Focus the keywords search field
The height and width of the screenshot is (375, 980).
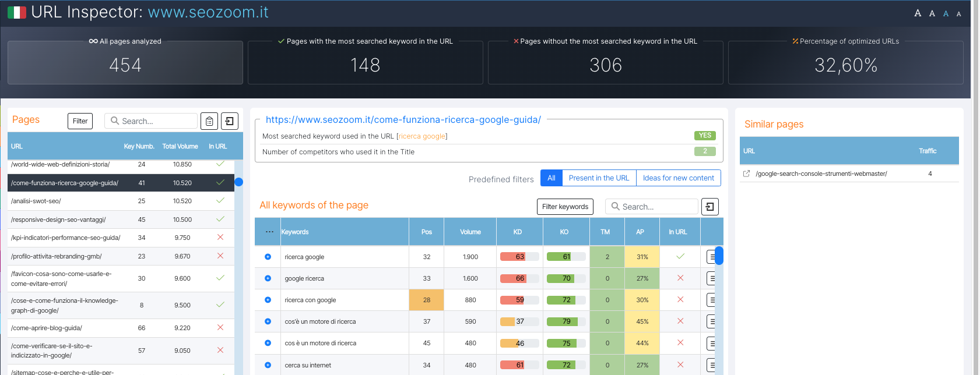(x=652, y=207)
